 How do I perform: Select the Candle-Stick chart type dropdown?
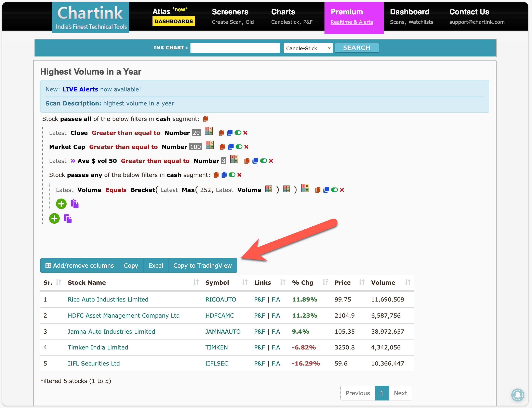pyautogui.click(x=307, y=48)
